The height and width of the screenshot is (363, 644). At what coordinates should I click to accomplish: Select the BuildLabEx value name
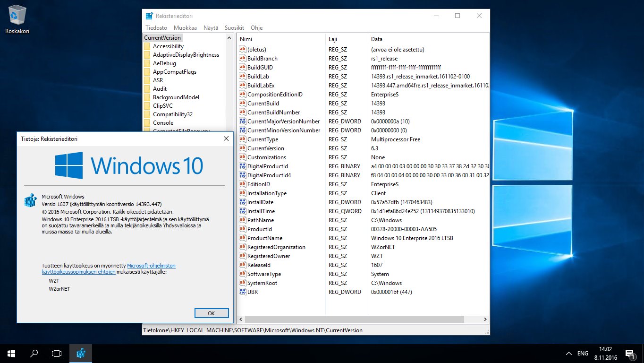click(261, 86)
